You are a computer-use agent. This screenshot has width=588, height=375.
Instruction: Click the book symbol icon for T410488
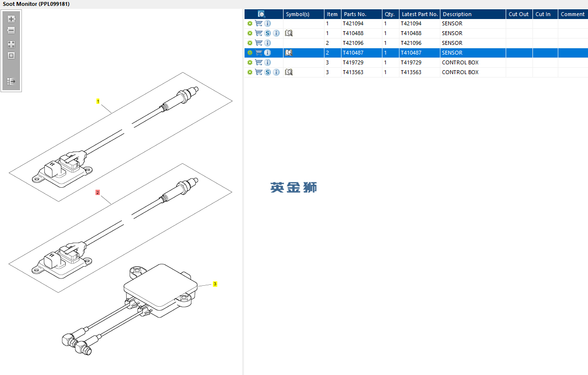coord(288,33)
